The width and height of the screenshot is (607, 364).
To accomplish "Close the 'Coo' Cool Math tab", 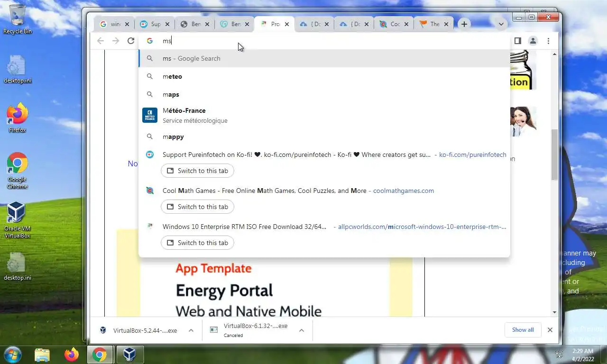I will 406,24.
